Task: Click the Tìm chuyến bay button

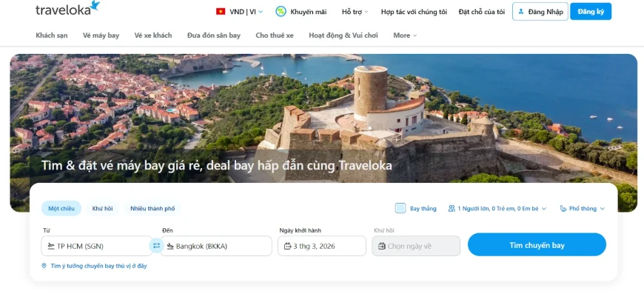Action: (537, 245)
